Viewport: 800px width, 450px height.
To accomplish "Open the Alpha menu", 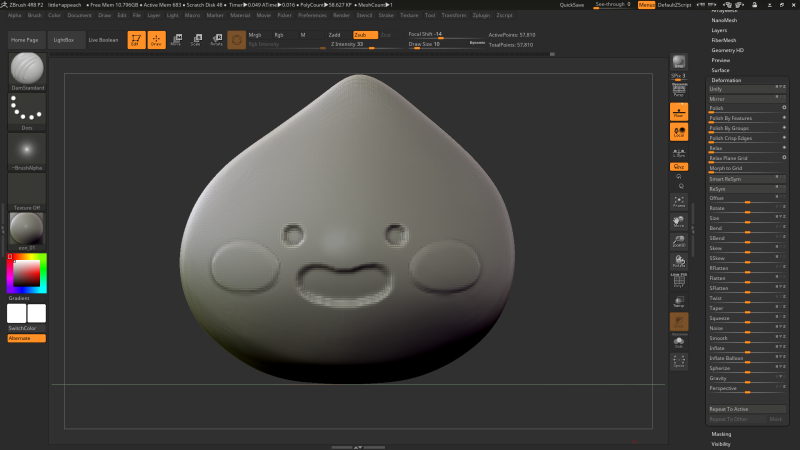I will point(14,15).
